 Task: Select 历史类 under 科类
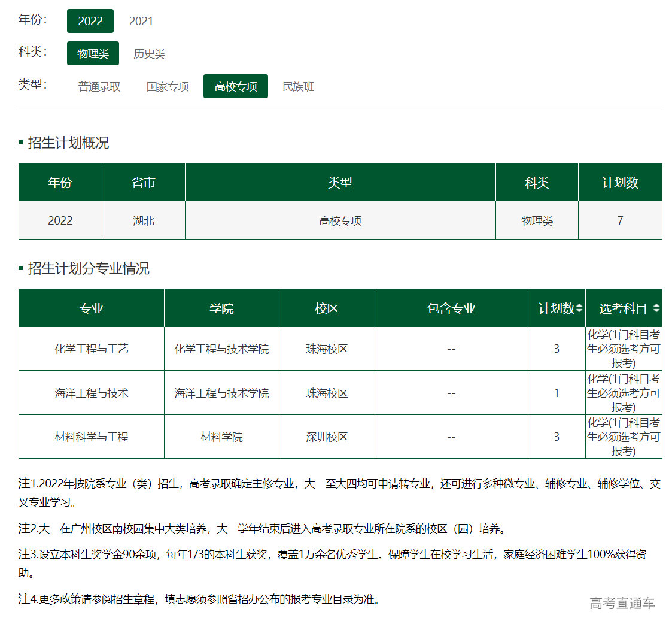[x=150, y=53]
